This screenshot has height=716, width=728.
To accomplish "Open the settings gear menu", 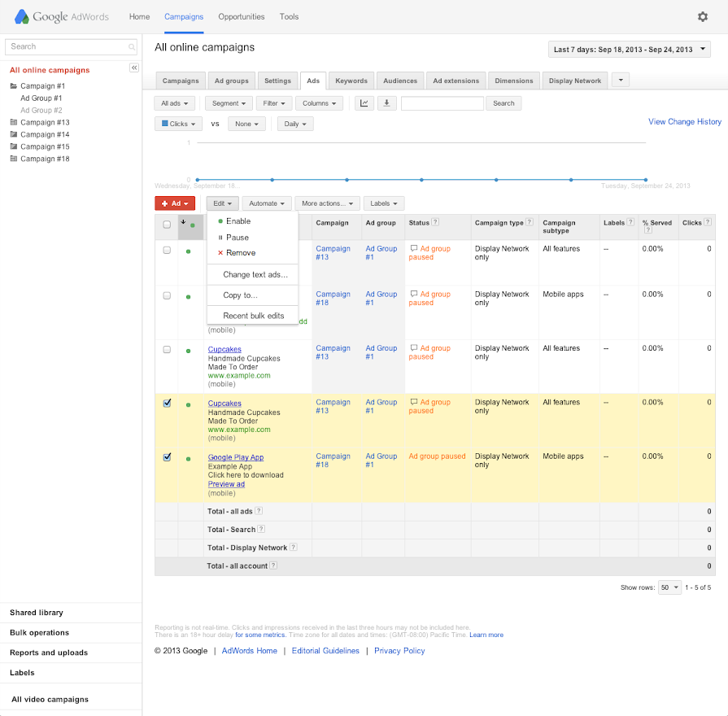I will [703, 16].
